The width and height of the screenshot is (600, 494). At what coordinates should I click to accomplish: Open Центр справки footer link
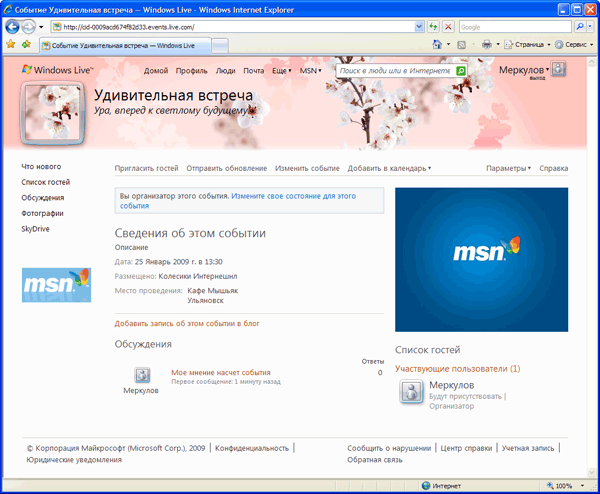(x=466, y=448)
